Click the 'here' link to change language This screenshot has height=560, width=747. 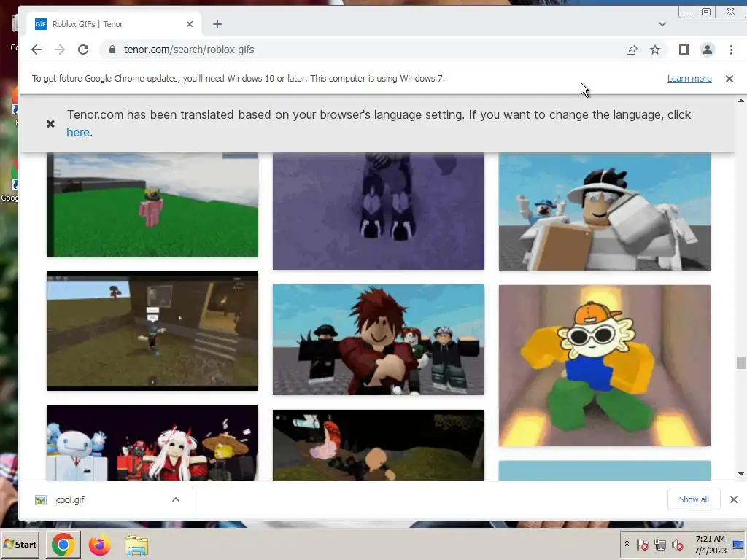point(78,133)
